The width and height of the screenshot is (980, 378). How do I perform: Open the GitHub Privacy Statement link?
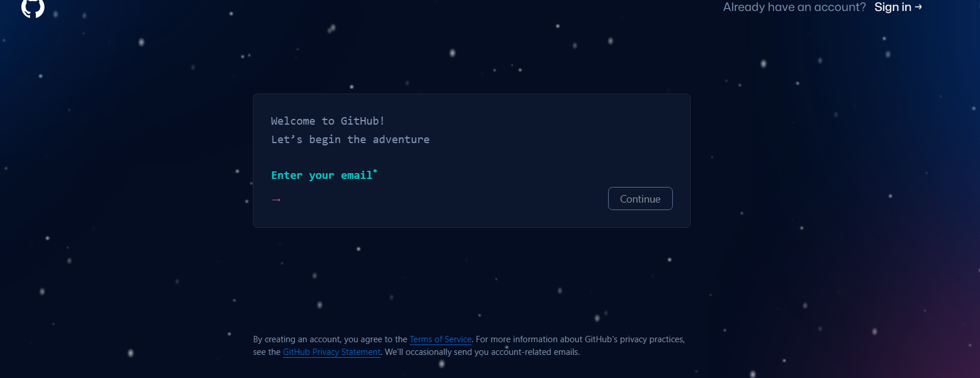(x=331, y=352)
